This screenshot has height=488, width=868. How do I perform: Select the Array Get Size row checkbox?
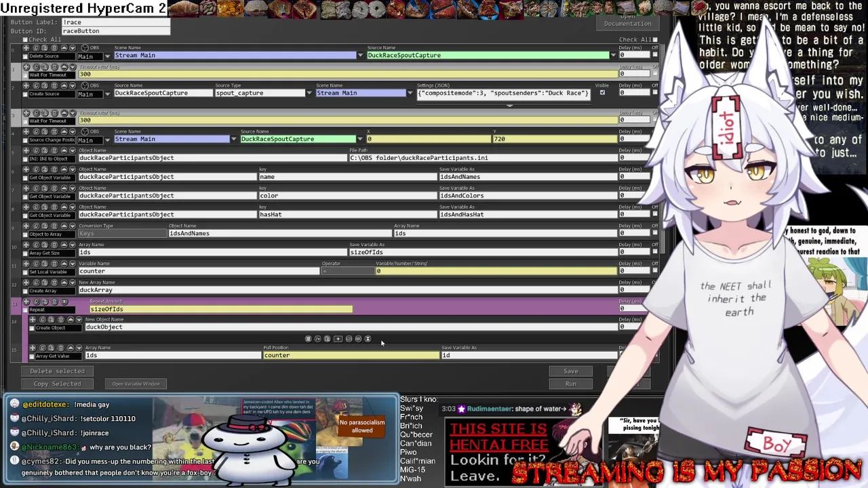(25, 253)
